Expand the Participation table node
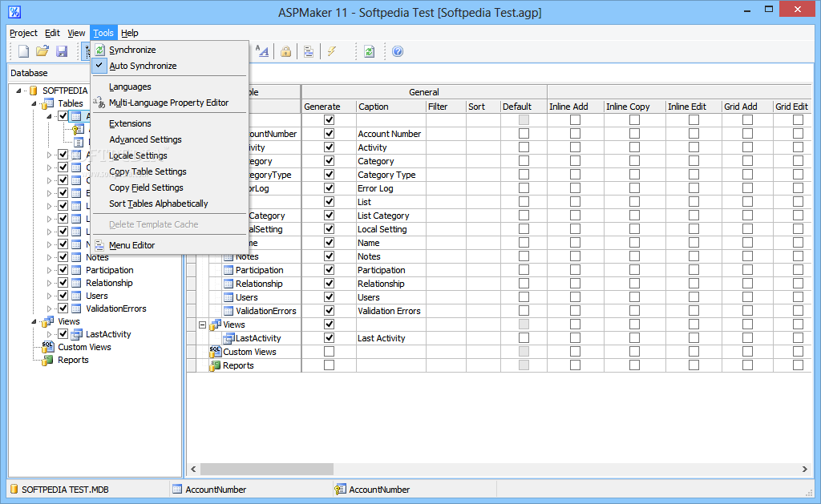 49,270
